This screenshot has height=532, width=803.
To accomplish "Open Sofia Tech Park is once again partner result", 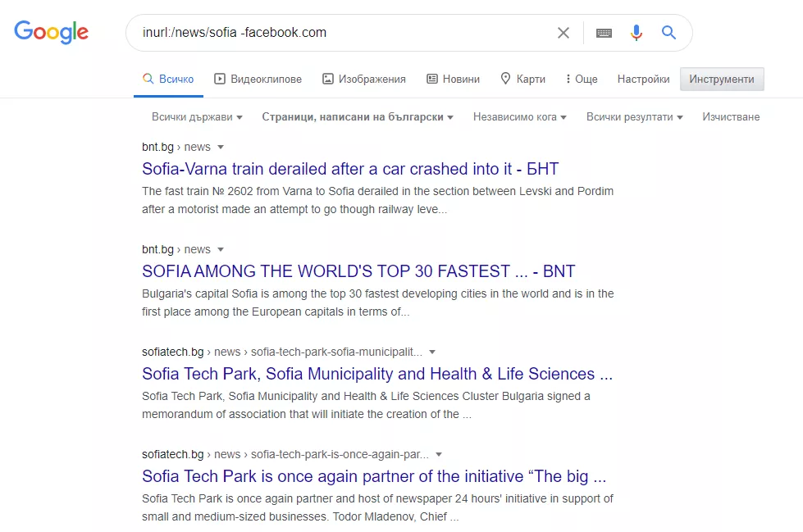I will pos(374,475).
